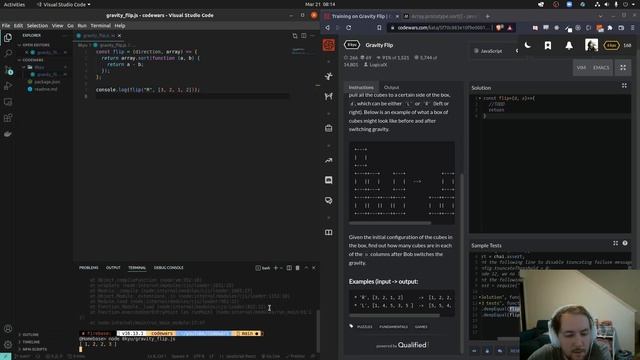The width and height of the screenshot is (640, 360).
Task: Open the Manage gear menu in VS Code
Action: (x=8, y=344)
